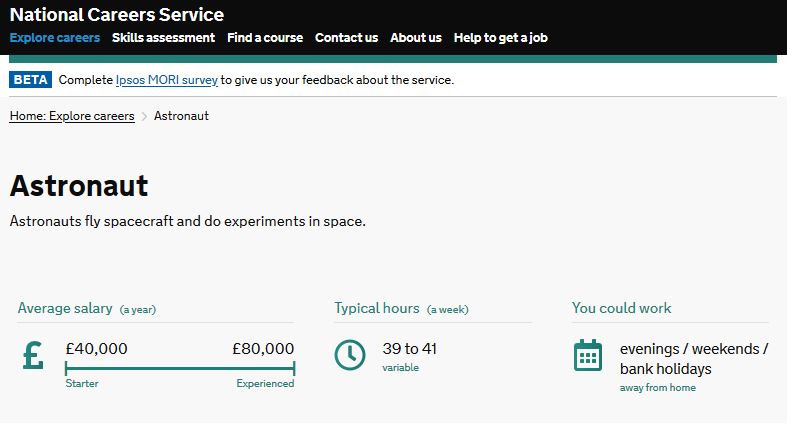Image resolution: width=787 pixels, height=424 pixels.
Task: Open the Explore careers menu item
Action: pyautogui.click(x=55, y=38)
